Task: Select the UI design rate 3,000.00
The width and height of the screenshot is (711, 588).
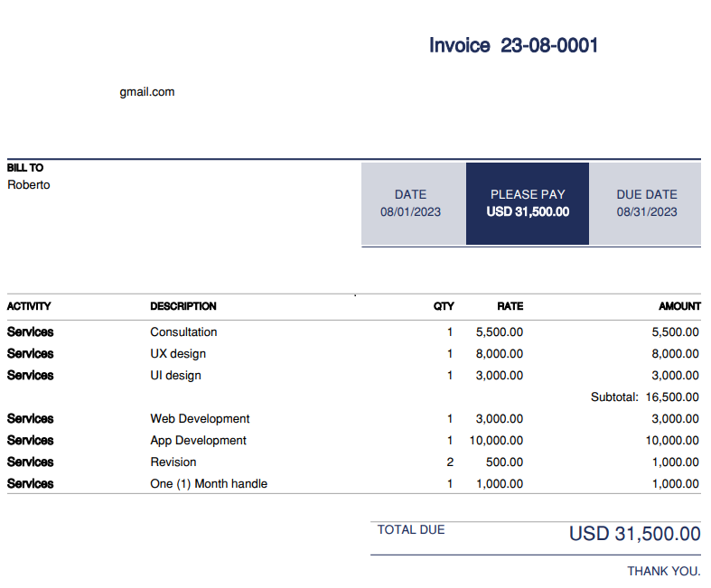Action: click(x=500, y=376)
